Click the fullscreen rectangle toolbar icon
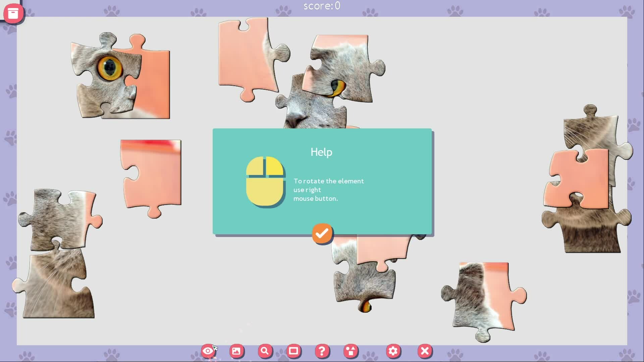 [293, 351]
